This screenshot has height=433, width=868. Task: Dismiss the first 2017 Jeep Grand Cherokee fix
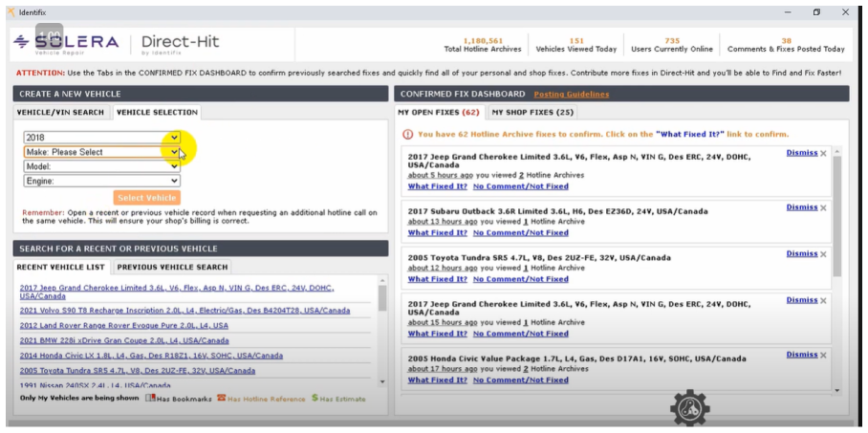[802, 153]
